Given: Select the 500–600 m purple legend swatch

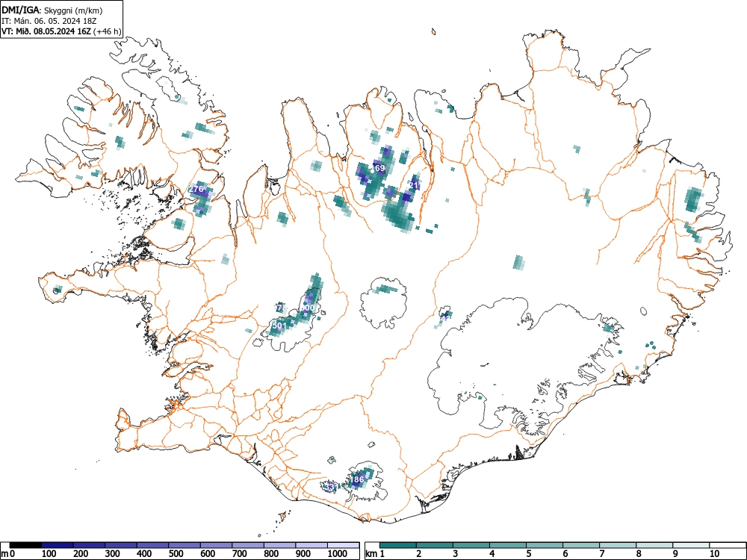Looking at the screenshot, I should (185, 545).
